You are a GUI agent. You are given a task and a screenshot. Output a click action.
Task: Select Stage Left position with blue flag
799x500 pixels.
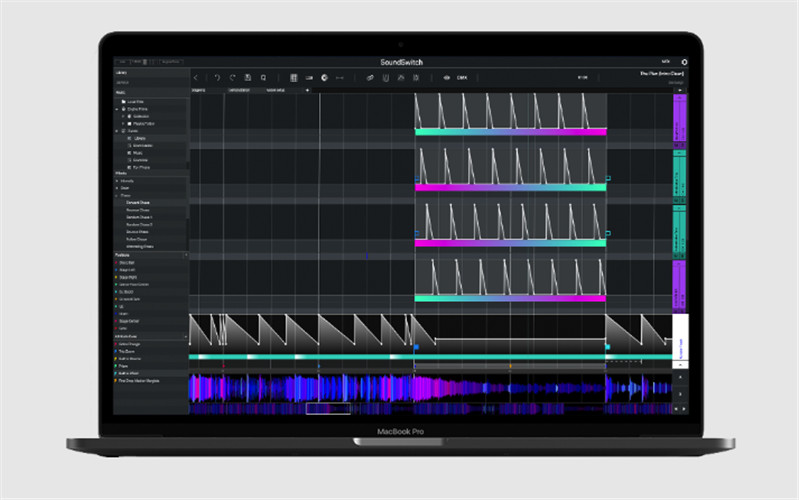(125, 270)
